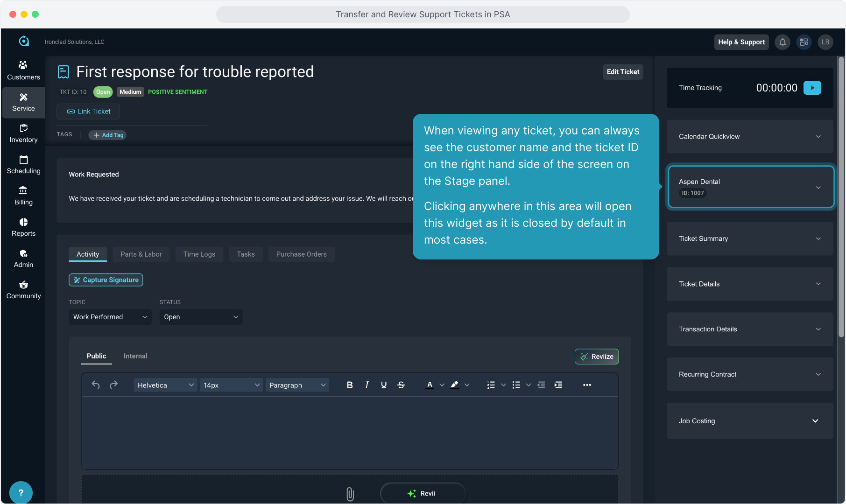Expand the Calendar Quickview panel
Viewport: 846px width, 504px height.
(750, 137)
